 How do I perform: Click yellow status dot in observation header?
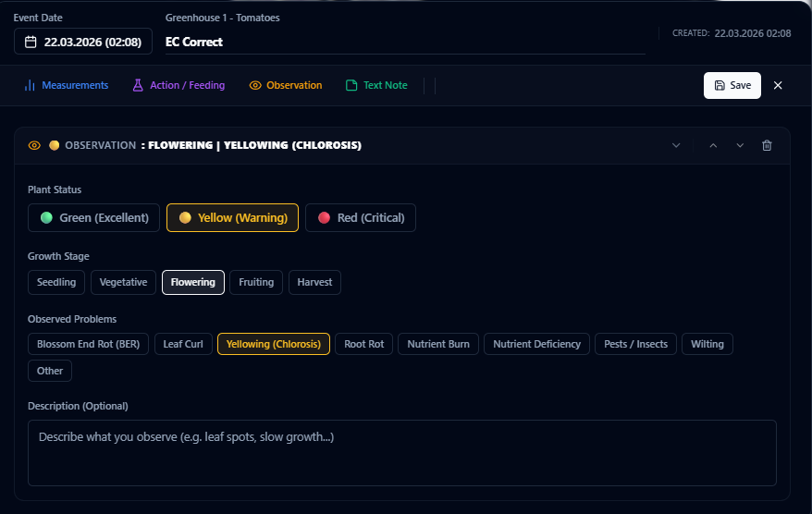[54, 145]
